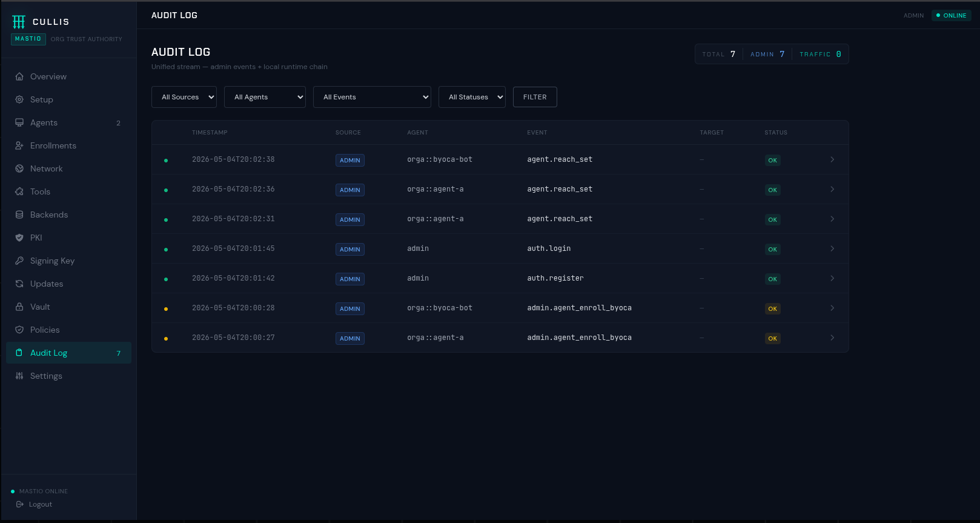Open the All Statuses dropdown

472,97
